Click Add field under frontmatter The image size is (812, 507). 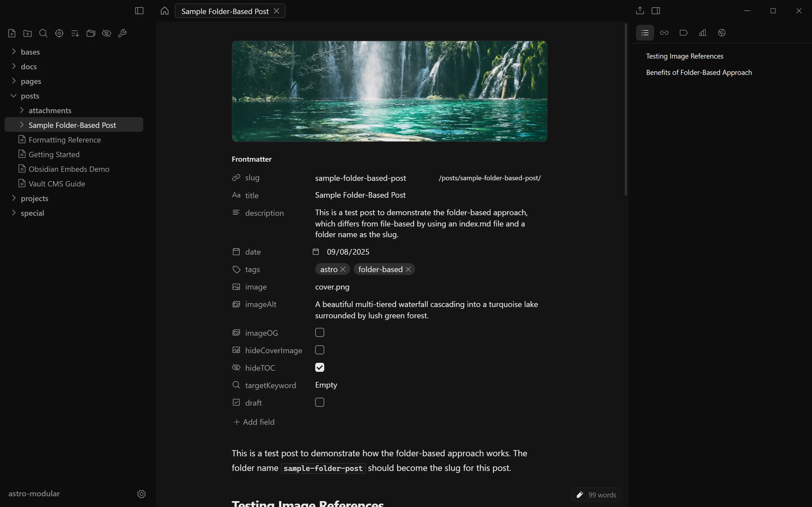254,422
